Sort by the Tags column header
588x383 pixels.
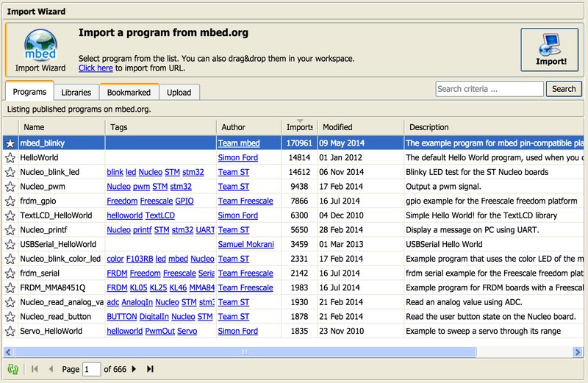pyautogui.click(x=160, y=127)
